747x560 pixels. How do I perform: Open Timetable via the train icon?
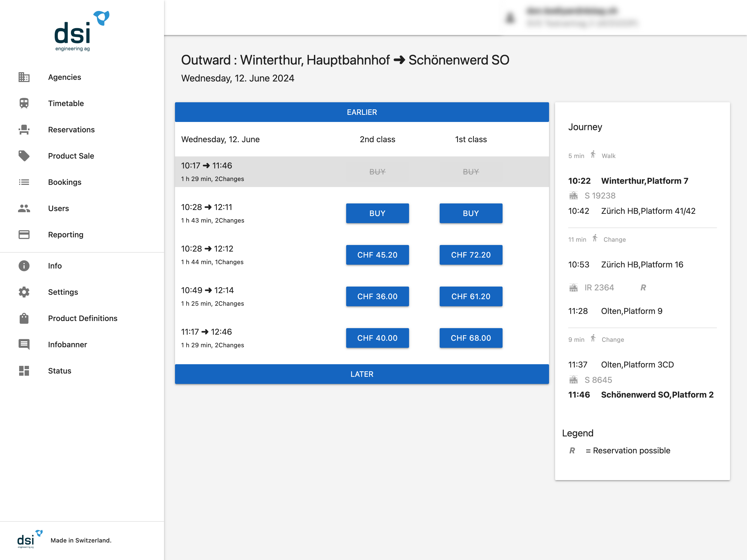click(24, 103)
